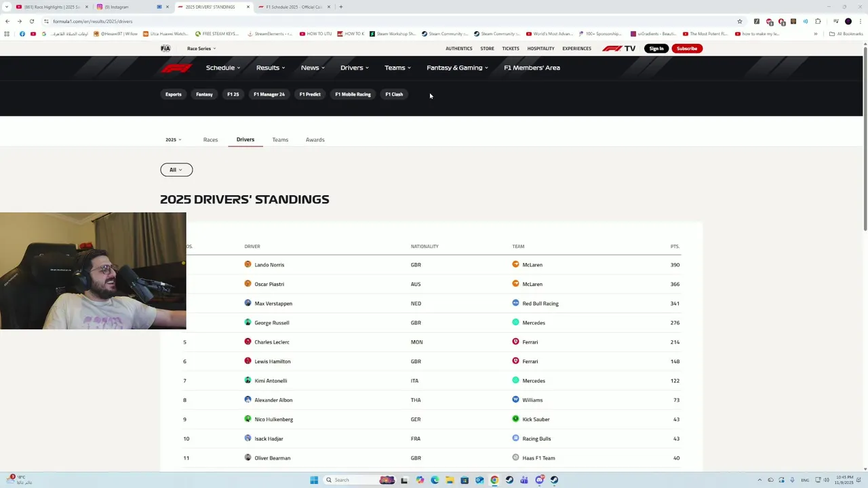Open the F1 Predict pill link
The image size is (868, 488).
click(x=310, y=94)
